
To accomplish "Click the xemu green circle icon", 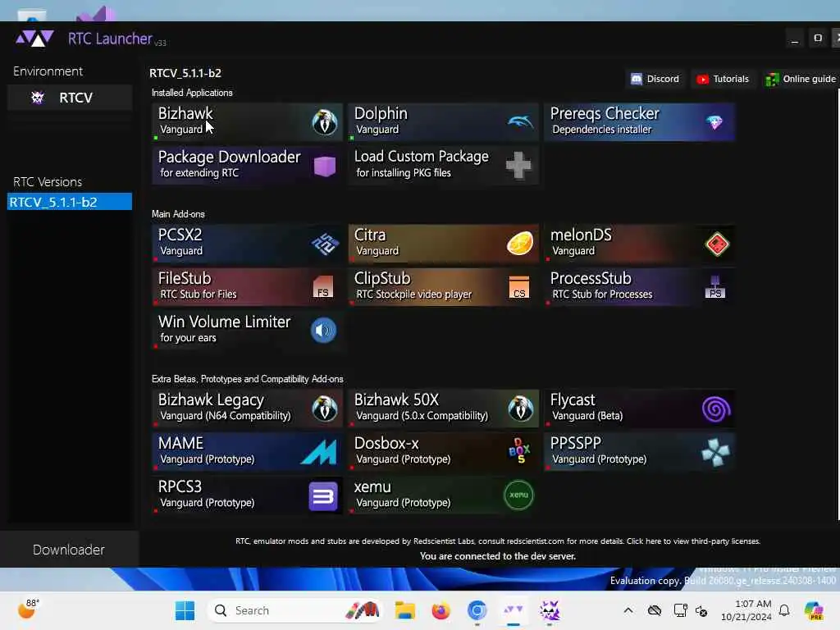I will click(x=518, y=495).
